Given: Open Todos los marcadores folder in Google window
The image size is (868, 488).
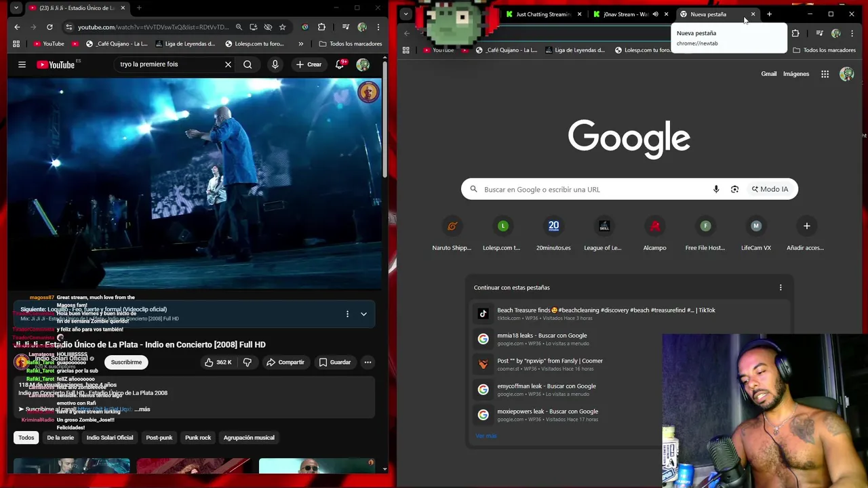Looking at the screenshot, I should pos(823,50).
